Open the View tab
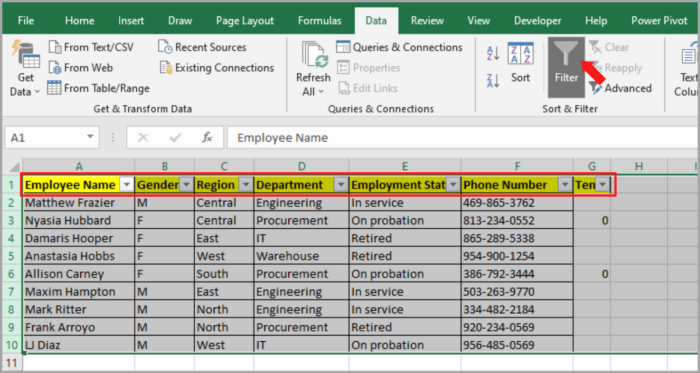 479,21
